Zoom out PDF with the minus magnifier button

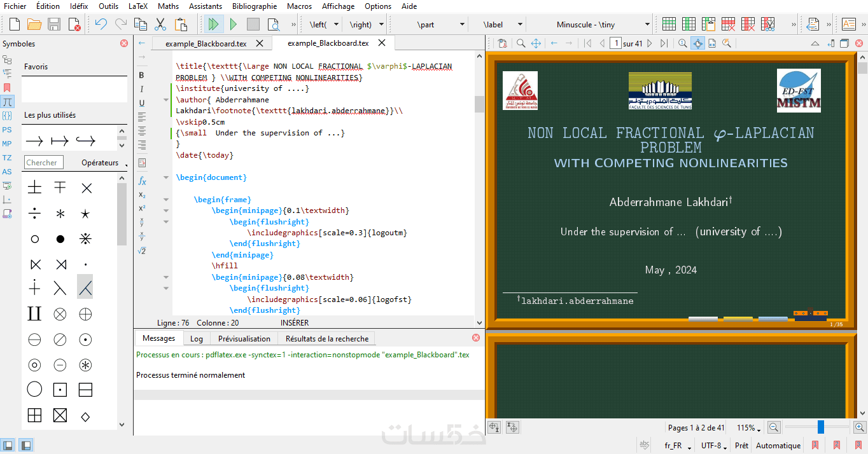pos(773,428)
